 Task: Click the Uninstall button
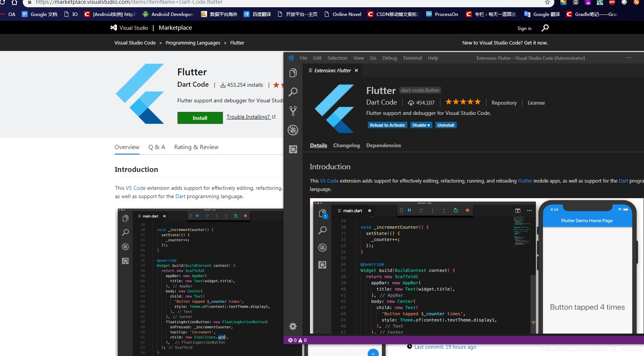[x=446, y=125]
